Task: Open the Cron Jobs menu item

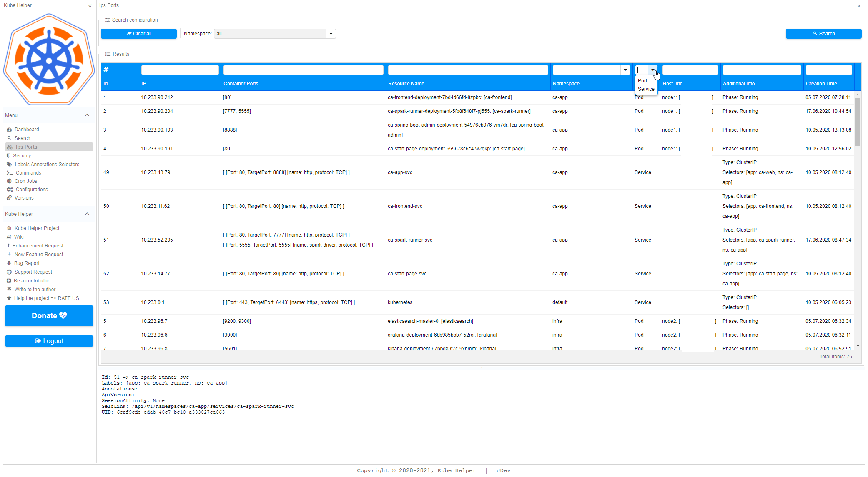Action: (x=26, y=181)
